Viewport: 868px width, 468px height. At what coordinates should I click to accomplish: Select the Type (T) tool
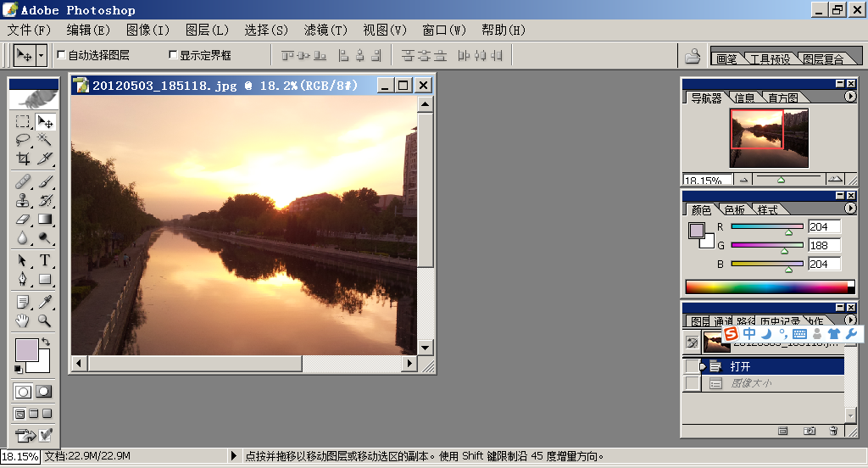click(x=45, y=260)
